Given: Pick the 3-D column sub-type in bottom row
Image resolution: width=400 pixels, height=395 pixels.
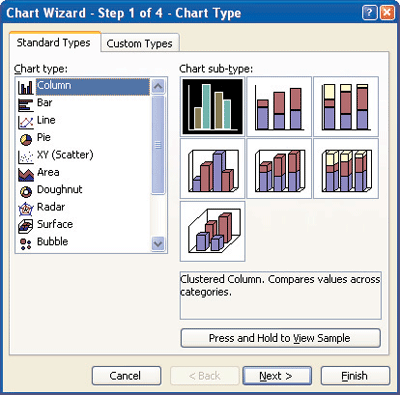Looking at the screenshot, I should [212, 231].
